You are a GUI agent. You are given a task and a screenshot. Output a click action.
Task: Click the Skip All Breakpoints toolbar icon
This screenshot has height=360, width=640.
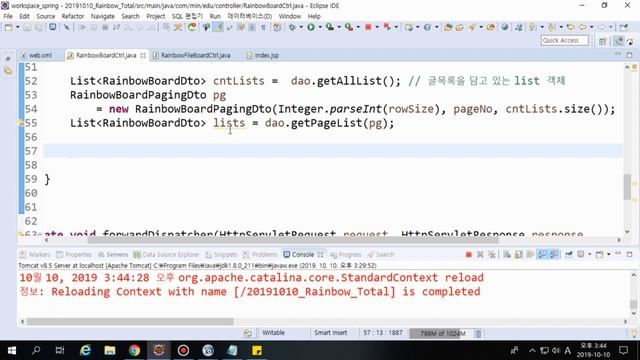67,27
